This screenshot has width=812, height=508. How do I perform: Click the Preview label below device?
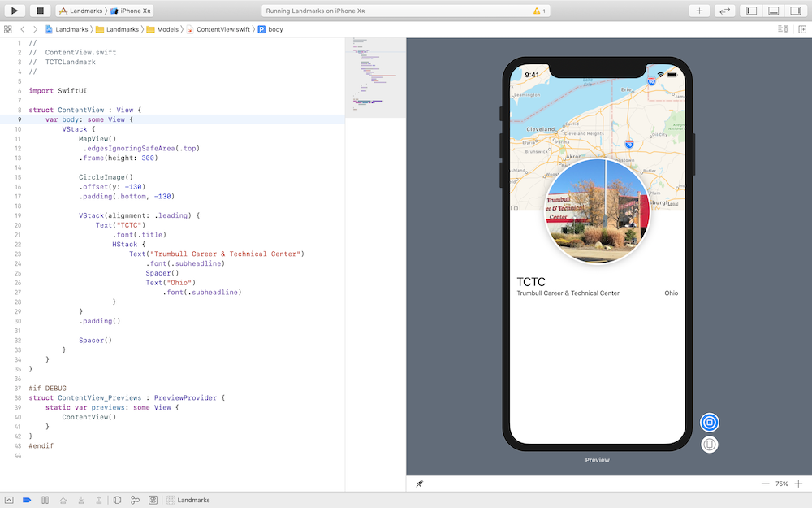[597, 460]
